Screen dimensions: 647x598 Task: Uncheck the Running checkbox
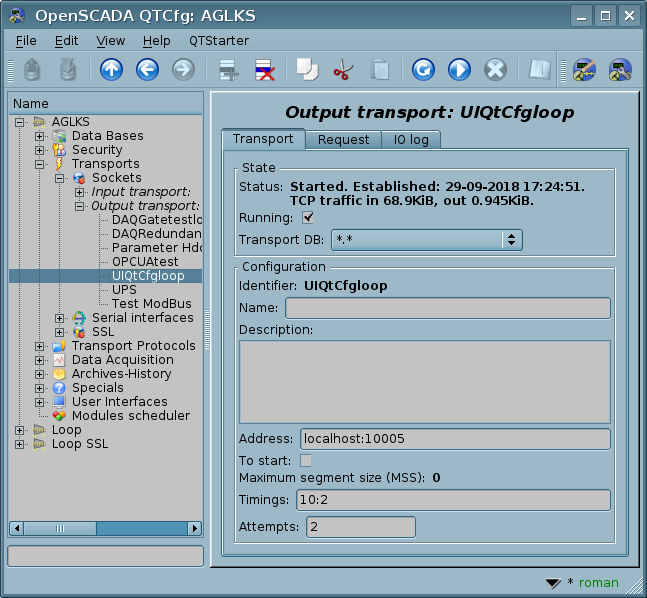coord(308,217)
